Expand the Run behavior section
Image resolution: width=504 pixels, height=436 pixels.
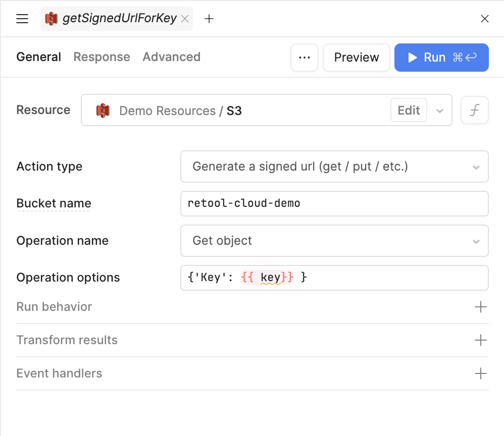coord(480,307)
